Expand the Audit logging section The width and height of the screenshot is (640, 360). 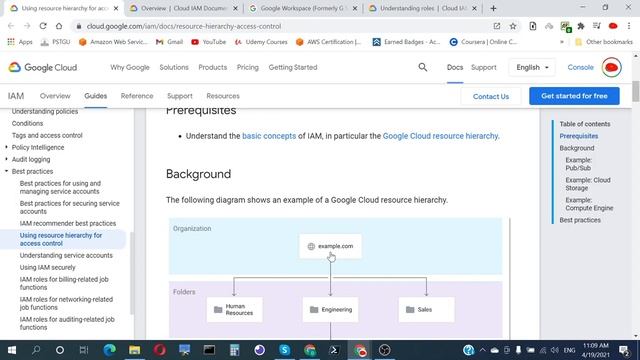(x=7, y=159)
